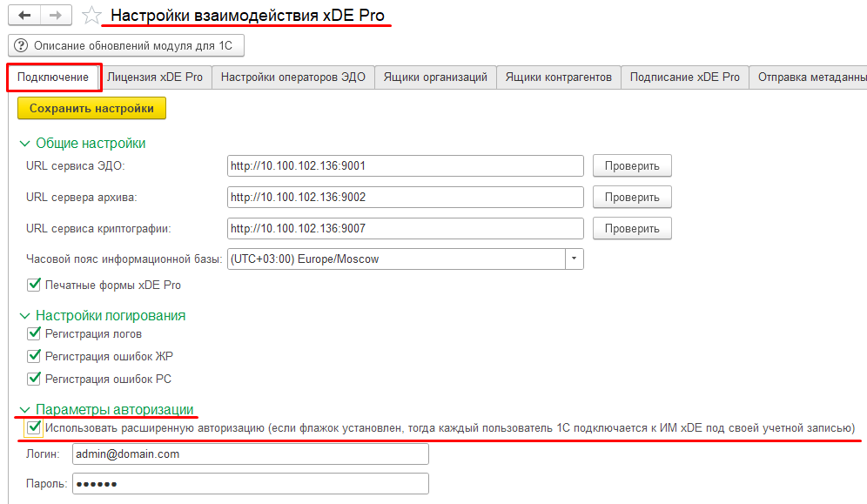This screenshot has width=867, height=504.
Task: Collapse the Общие настройки section
Action: click(24, 144)
